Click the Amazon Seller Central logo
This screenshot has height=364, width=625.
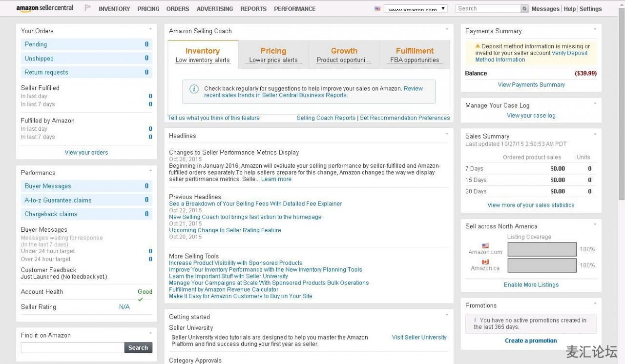click(45, 8)
